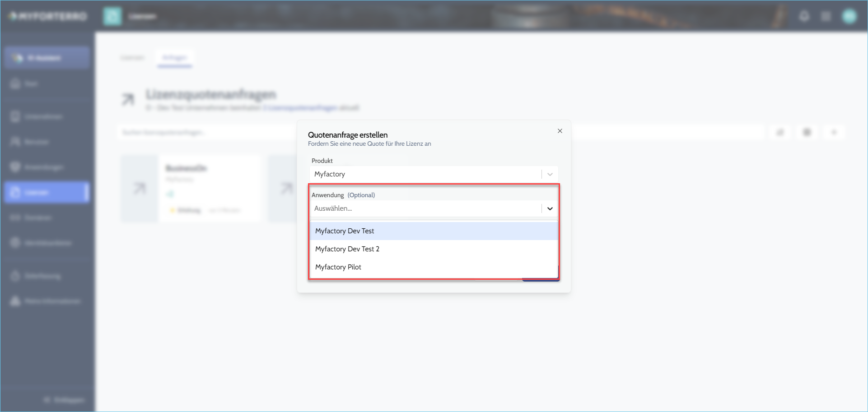
Task: Expand the Produkt field chevron arrow
Action: click(550, 174)
